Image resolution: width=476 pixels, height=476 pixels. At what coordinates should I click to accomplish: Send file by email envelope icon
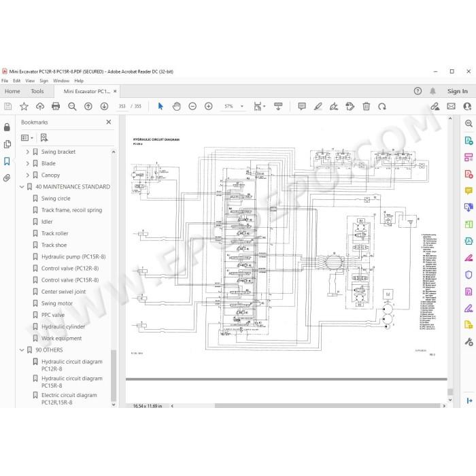[x=451, y=106]
